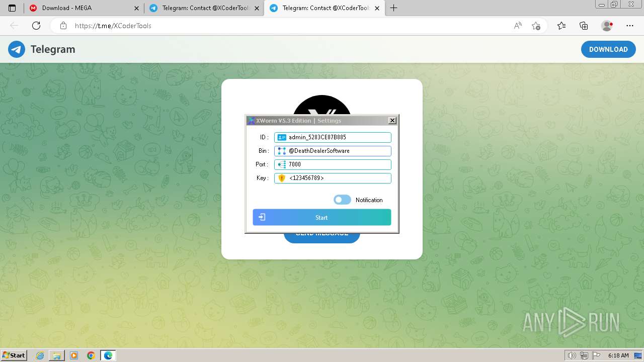Click the Key field with <123456789>

333,178
